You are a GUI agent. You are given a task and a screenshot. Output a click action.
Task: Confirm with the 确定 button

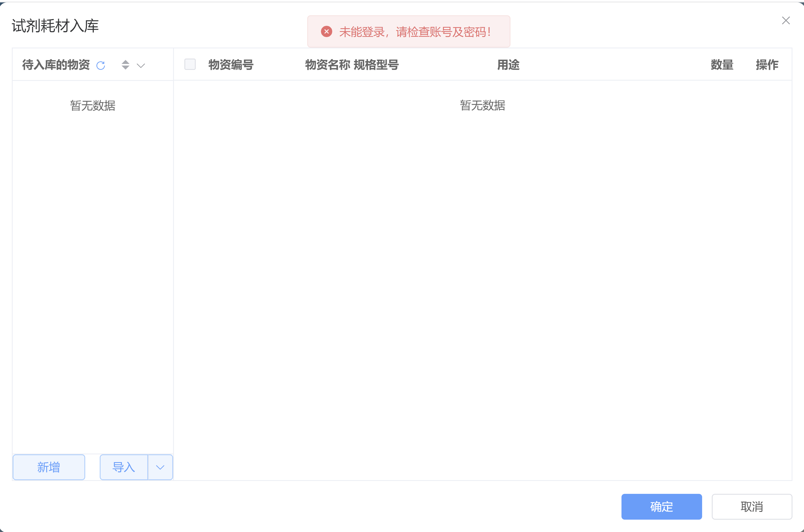coord(662,506)
